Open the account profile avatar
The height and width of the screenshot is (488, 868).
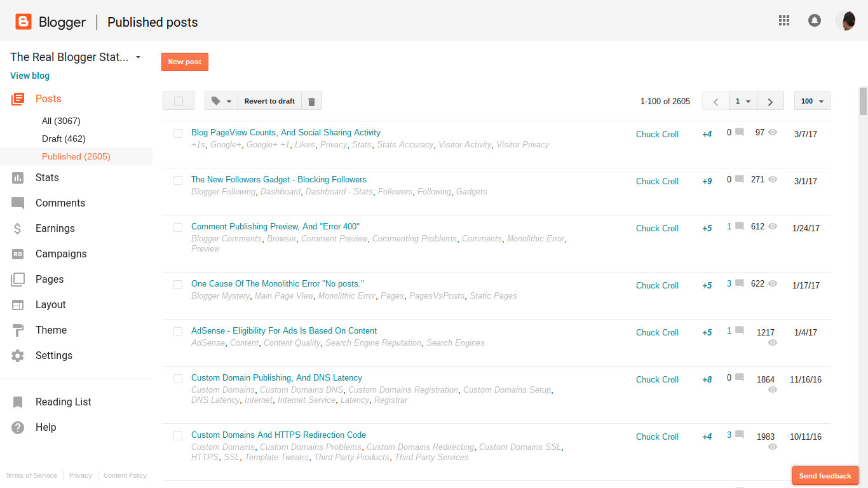[x=845, y=20]
